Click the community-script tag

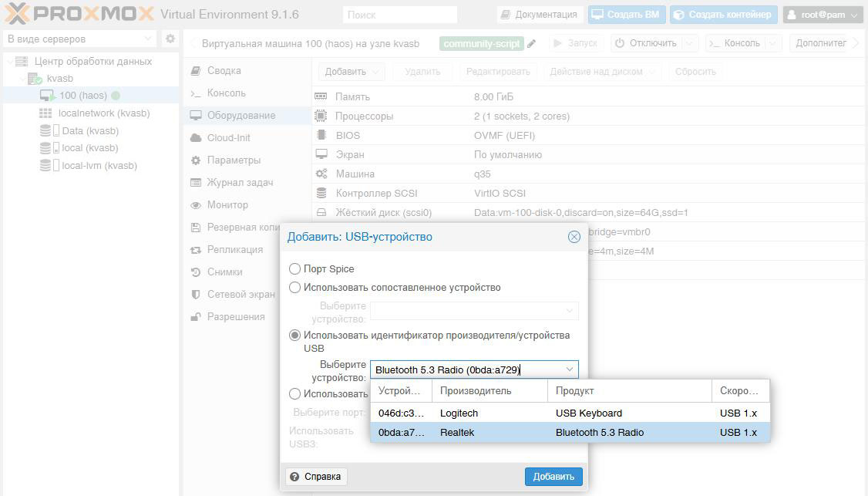pyautogui.click(x=482, y=43)
